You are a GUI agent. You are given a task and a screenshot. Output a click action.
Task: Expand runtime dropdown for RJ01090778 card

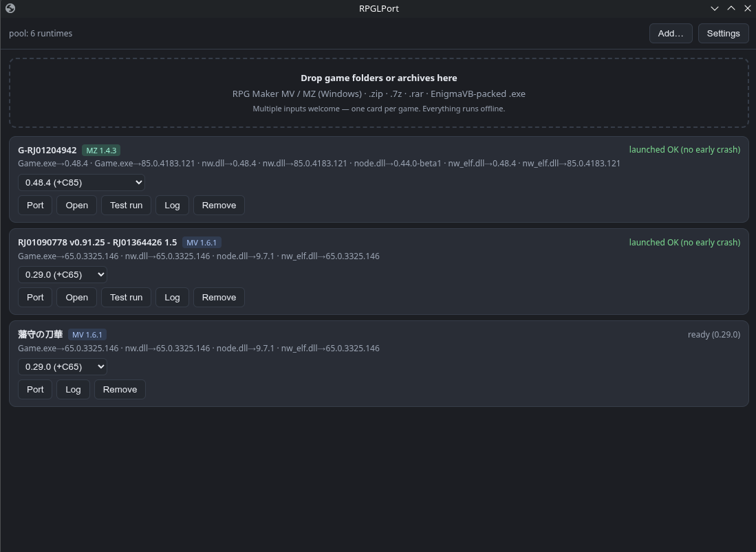[63, 274]
